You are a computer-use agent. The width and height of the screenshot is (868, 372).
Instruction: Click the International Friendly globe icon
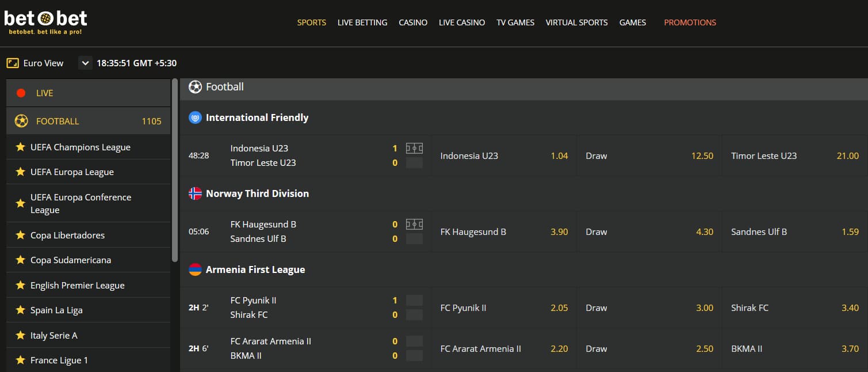pyautogui.click(x=195, y=117)
